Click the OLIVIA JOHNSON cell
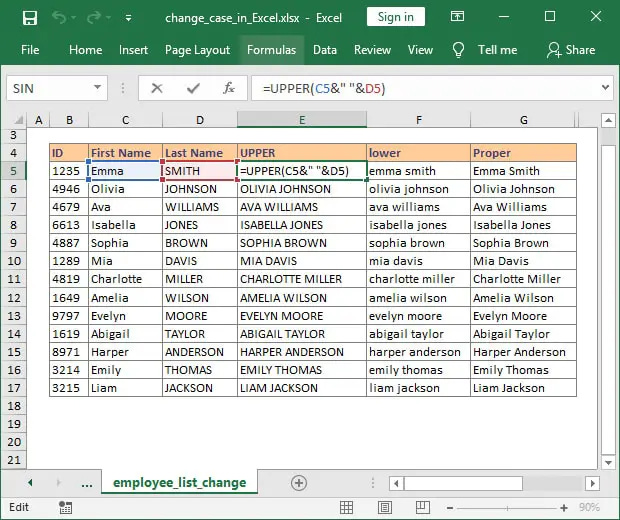The height and width of the screenshot is (520, 620). tap(302, 189)
